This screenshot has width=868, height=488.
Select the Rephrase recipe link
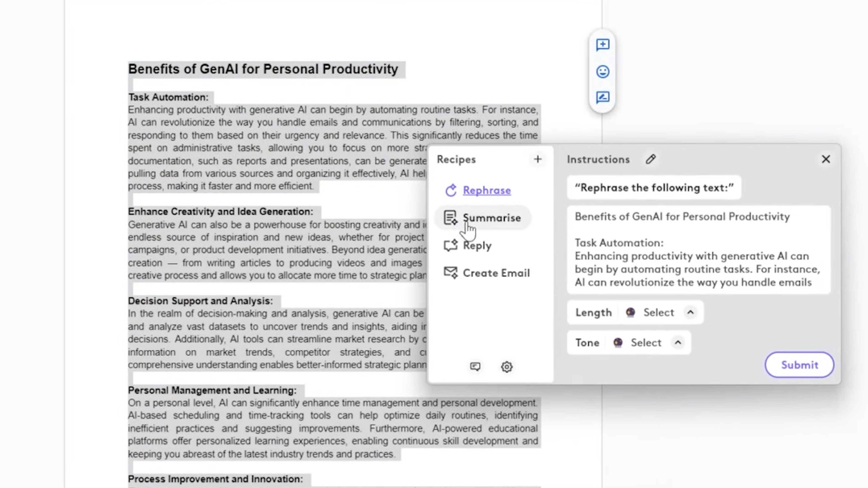click(487, 190)
